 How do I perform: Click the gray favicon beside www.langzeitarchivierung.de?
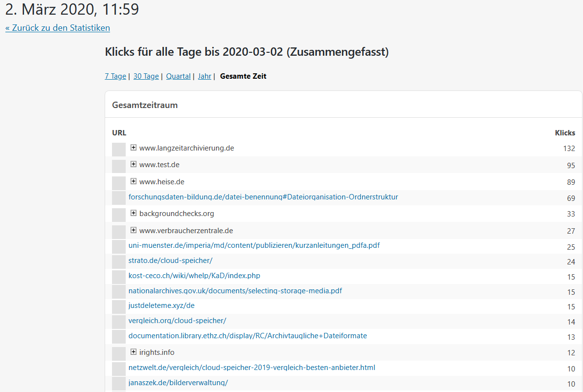point(119,150)
